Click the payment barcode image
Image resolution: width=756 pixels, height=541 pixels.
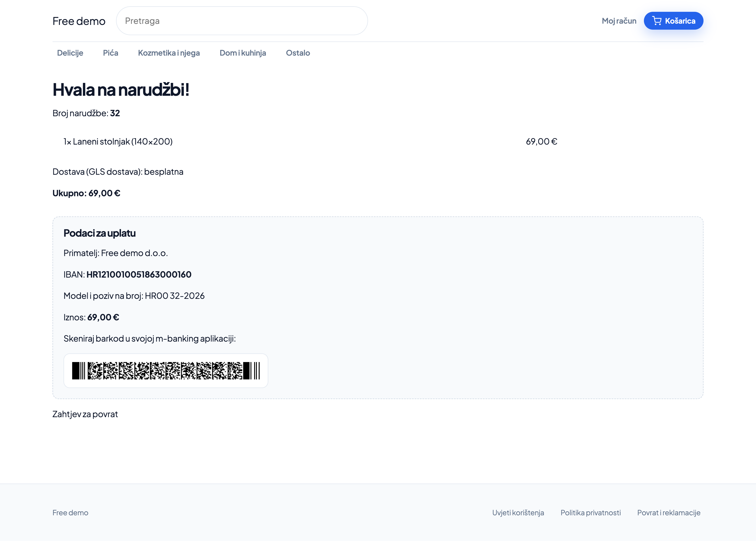point(166,371)
